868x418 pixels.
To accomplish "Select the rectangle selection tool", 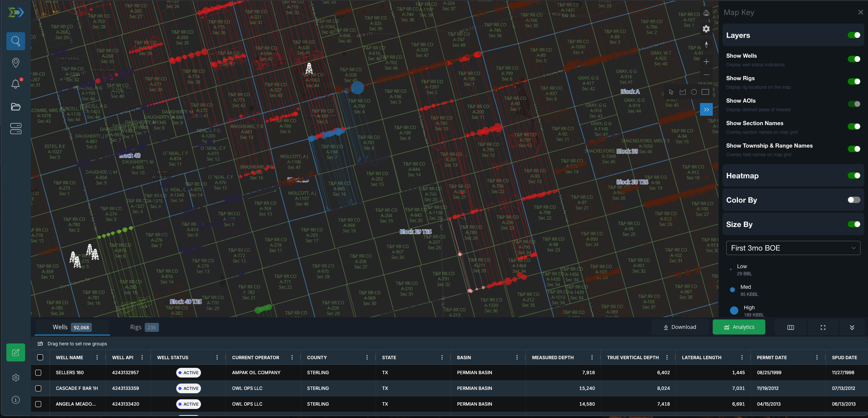I will [705, 92].
